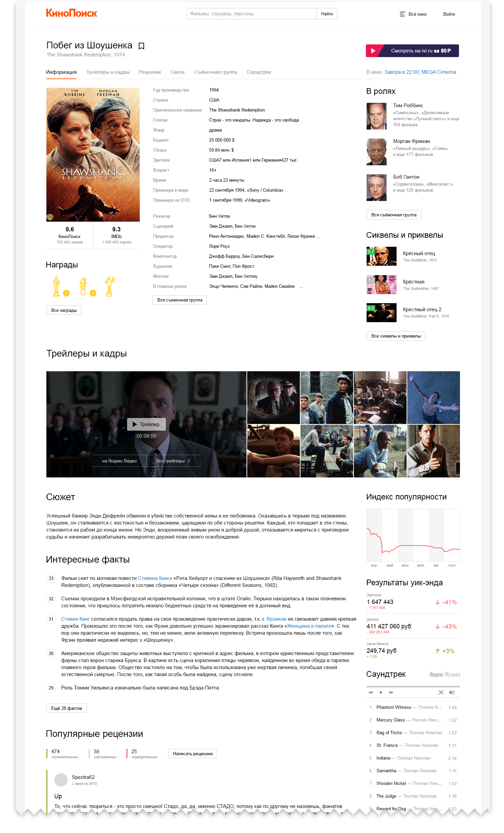Play the soundtrack in the music player
The width and height of the screenshot is (504, 833).
click(x=381, y=692)
